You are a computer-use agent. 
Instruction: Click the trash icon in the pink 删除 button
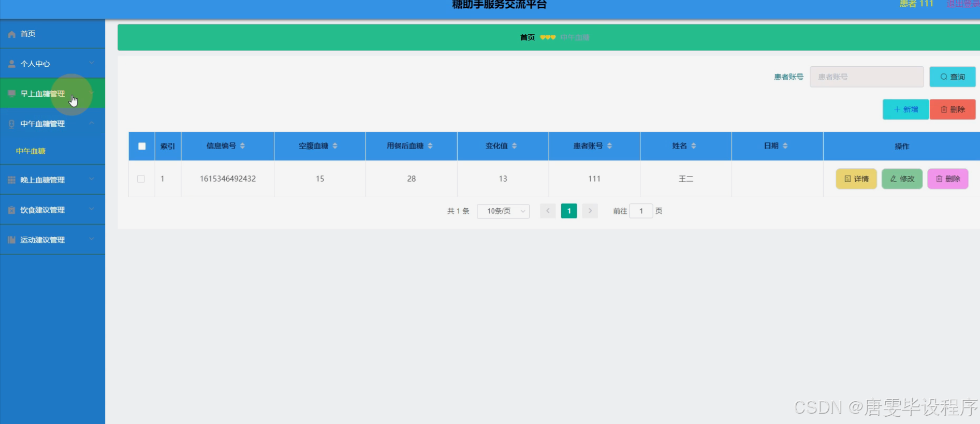pos(939,179)
